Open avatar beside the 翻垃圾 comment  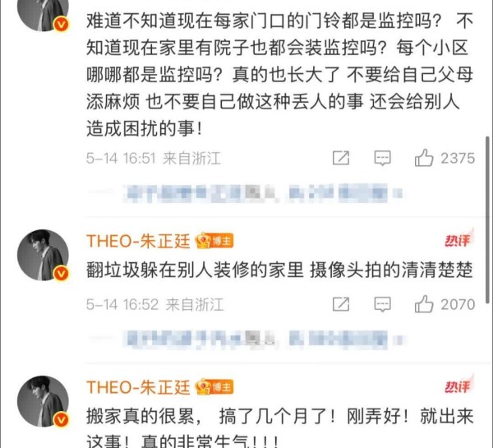[x=43, y=255]
